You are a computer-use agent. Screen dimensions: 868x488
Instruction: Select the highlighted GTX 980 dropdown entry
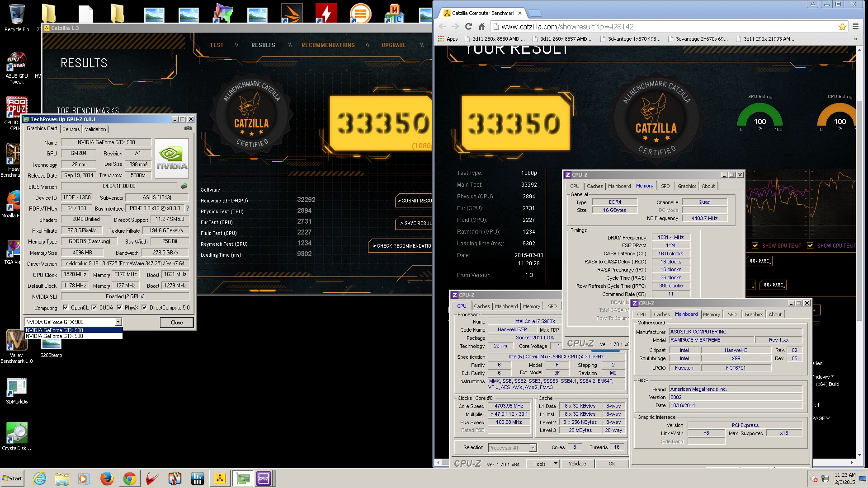pos(74,330)
